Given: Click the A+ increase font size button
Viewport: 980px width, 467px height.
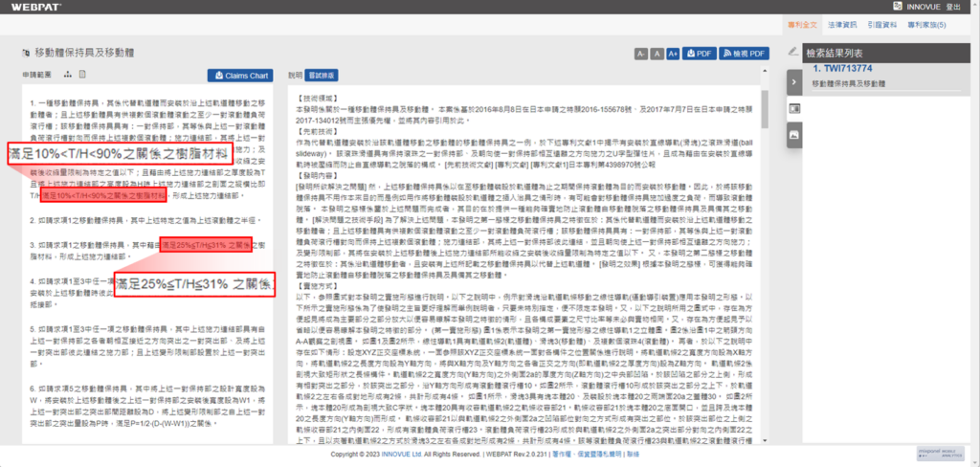Looking at the screenshot, I should (x=673, y=54).
